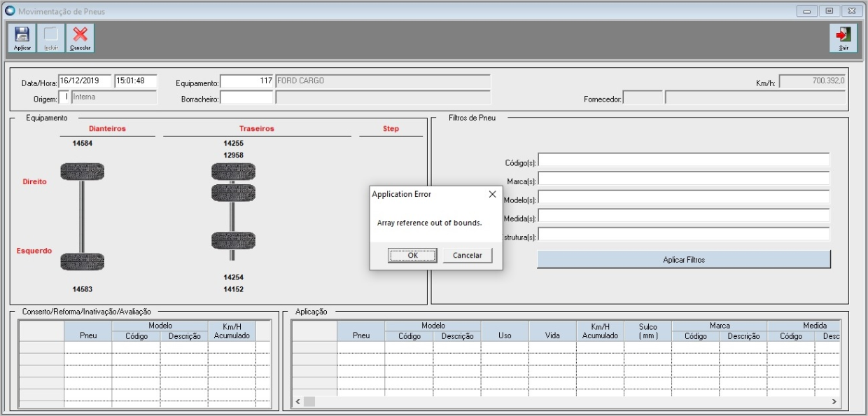The image size is (868, 416).
Task: Click the Código(s) filter field
Action: [683, 160]
